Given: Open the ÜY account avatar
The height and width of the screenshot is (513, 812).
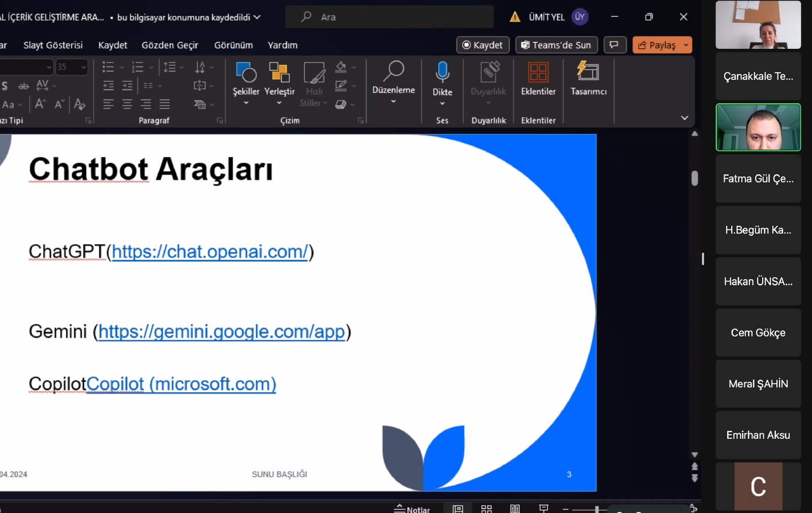Looking at the screenshot, I should (580, 17).
